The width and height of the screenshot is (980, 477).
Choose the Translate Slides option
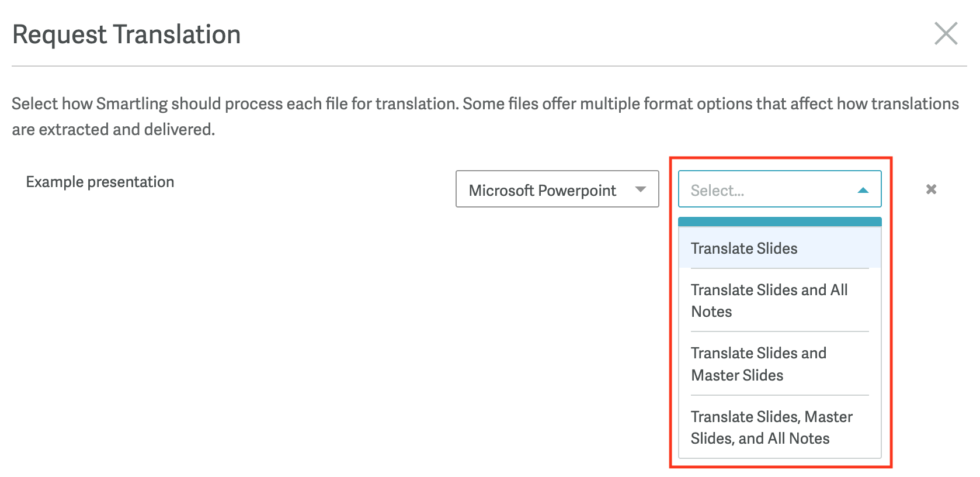[x=744, y=248]
